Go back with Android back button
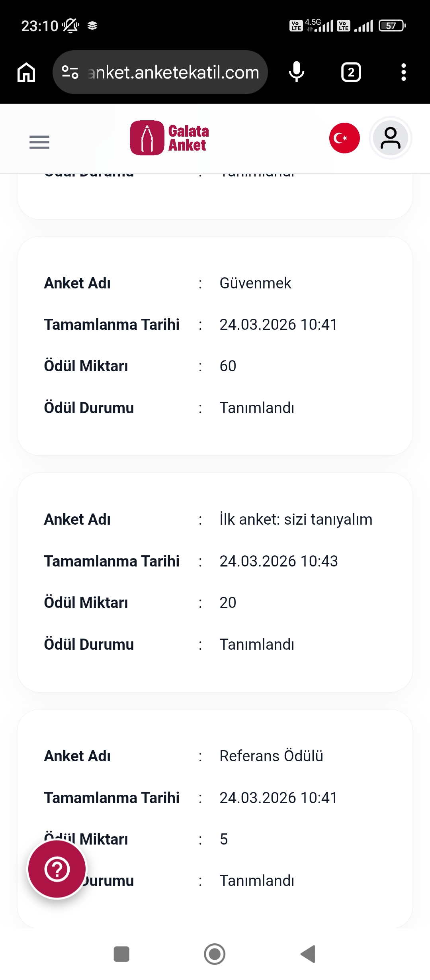The height and width of the screenshot is (980, 430). pos(308,954)
